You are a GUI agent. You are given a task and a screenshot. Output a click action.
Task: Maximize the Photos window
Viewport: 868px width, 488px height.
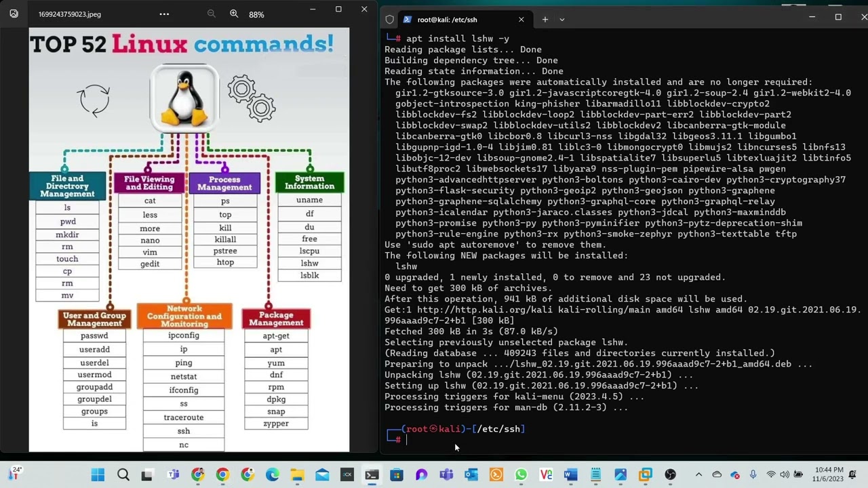coord(338,9)
